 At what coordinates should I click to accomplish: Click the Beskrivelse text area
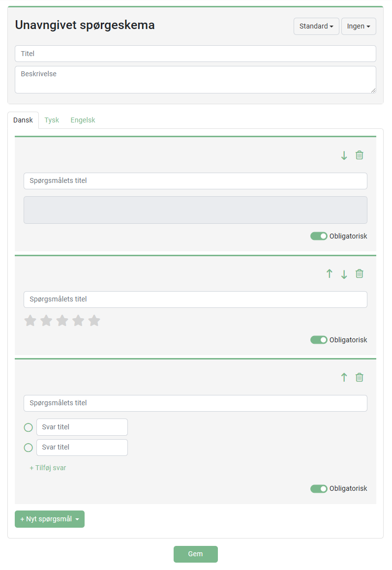click(x=195, y=80)
